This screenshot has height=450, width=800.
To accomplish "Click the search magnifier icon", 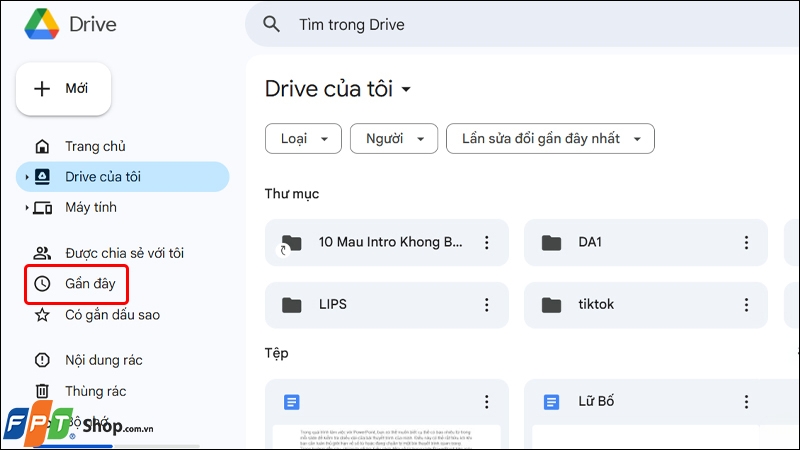I will click(x=271, y=24).
